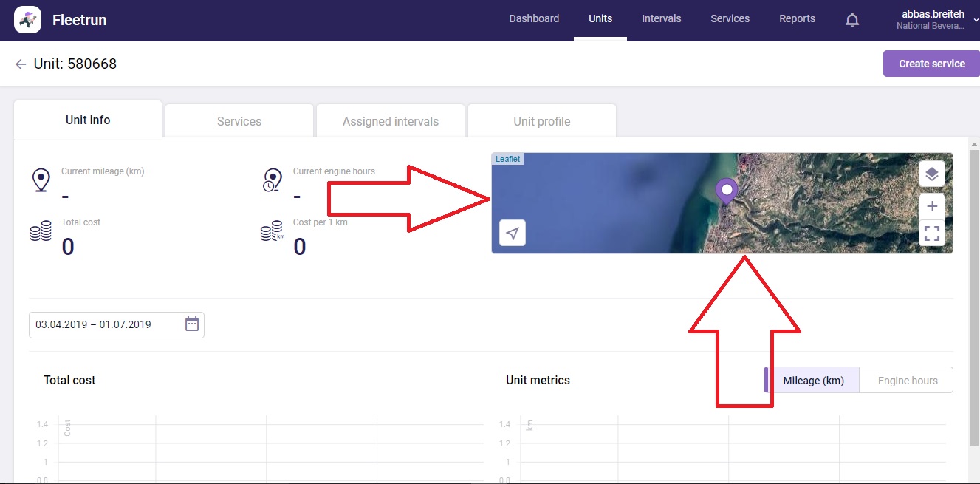Open the date range field 03.04.2019 – 01.07.2019
Viewport: 980px width, 484px height.
point(103,324)
